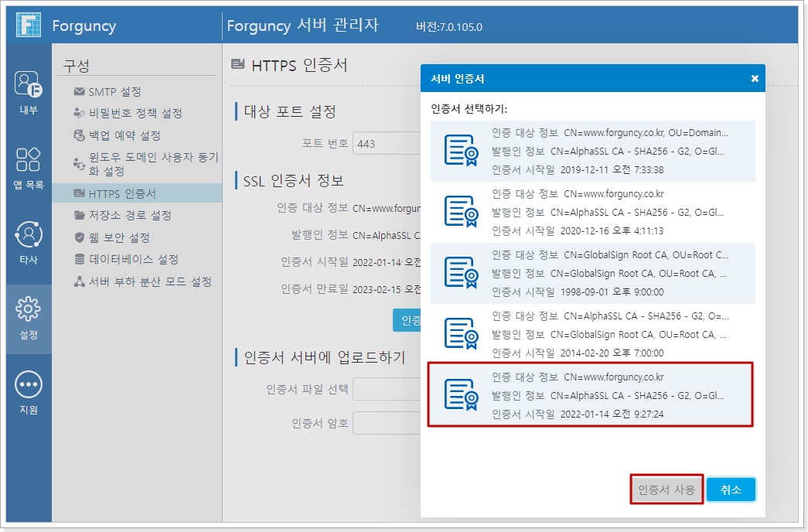Select 저장소 경로 설정 in sidebar
The image size is (808, 532).
(129, 216)
